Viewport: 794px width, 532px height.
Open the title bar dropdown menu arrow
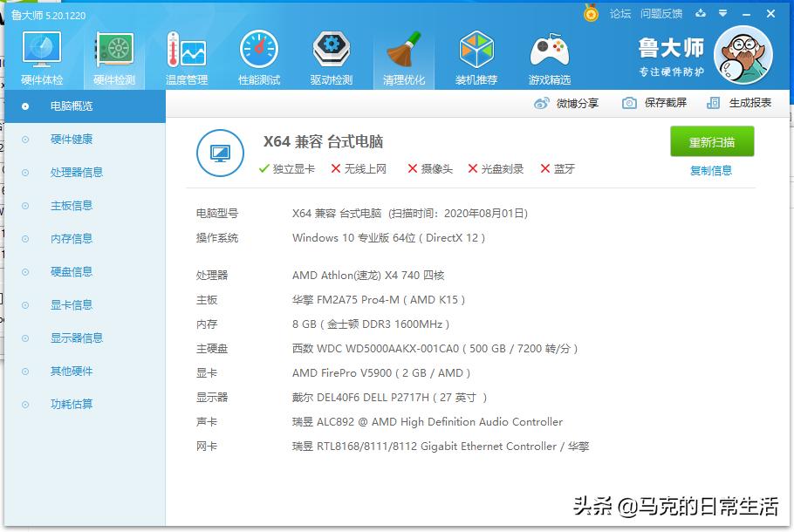721,14
